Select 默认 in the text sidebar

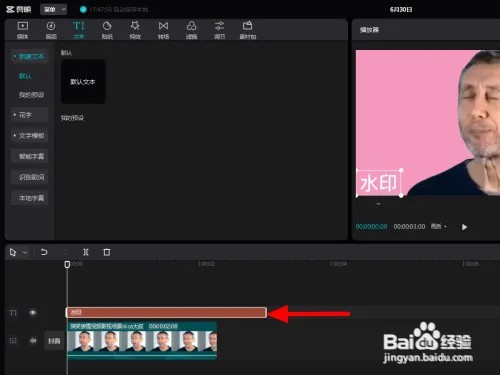pos(25,76)
